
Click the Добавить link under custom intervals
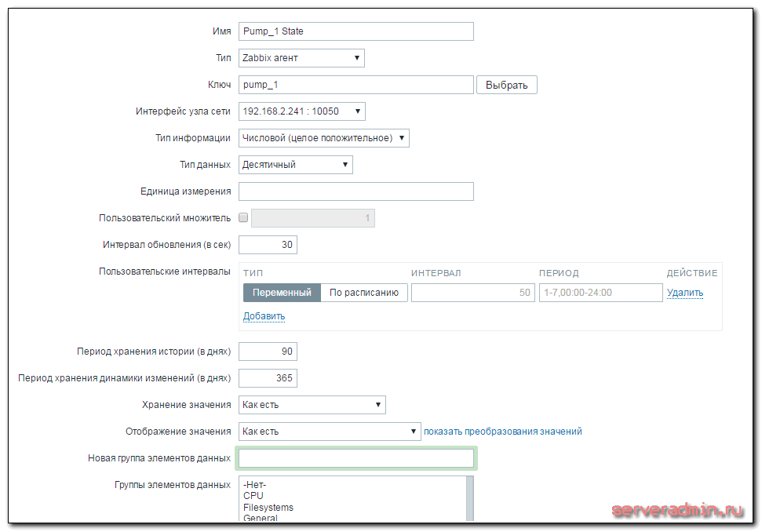pyautogui.click(x=264, y=316)
